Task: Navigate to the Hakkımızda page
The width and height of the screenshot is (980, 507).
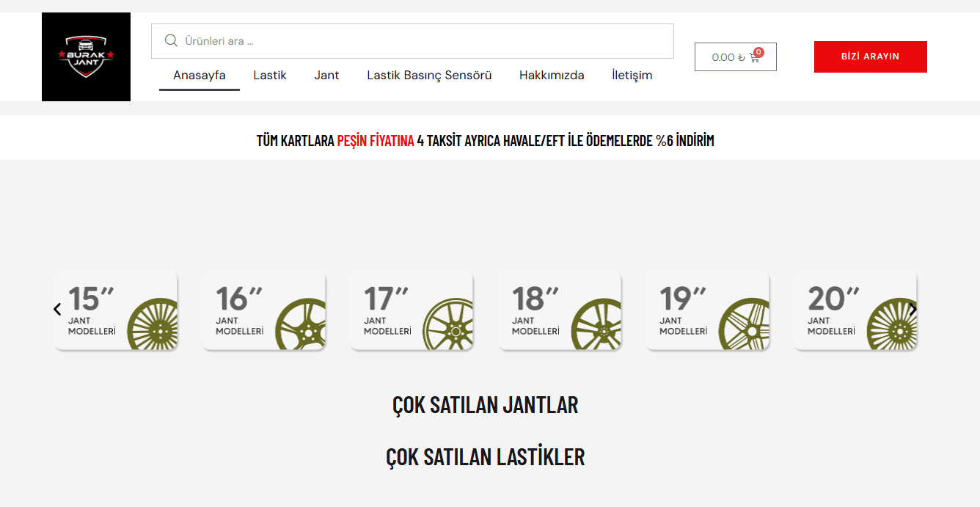Action: 552,75
